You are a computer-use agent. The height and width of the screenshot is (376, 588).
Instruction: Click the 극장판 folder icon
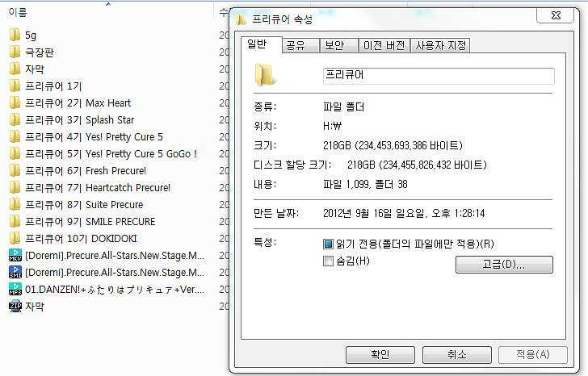tap(15, 52)
